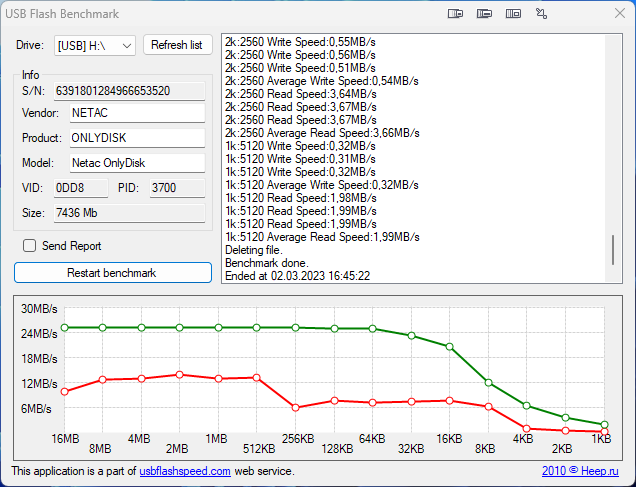Viewport: 636px width, 487px height.
Task: Click the Restart benchmark button
Action: (x=112, y=273)
